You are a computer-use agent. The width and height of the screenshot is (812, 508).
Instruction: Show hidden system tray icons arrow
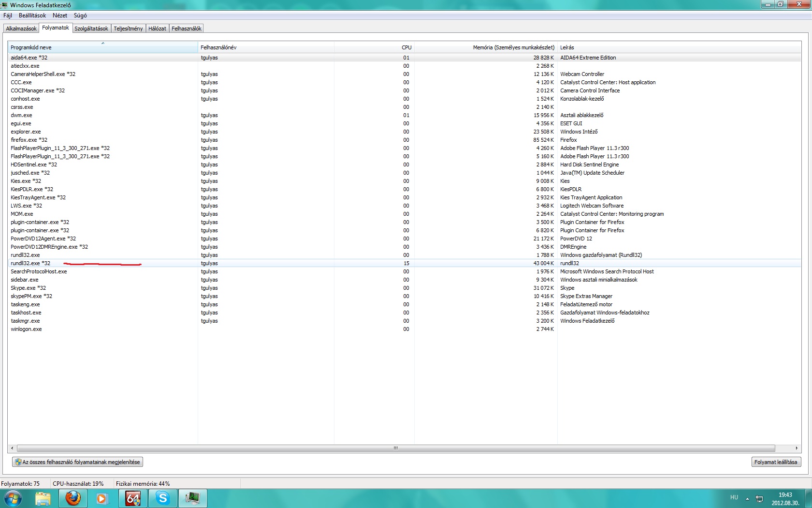coord(747,498)
